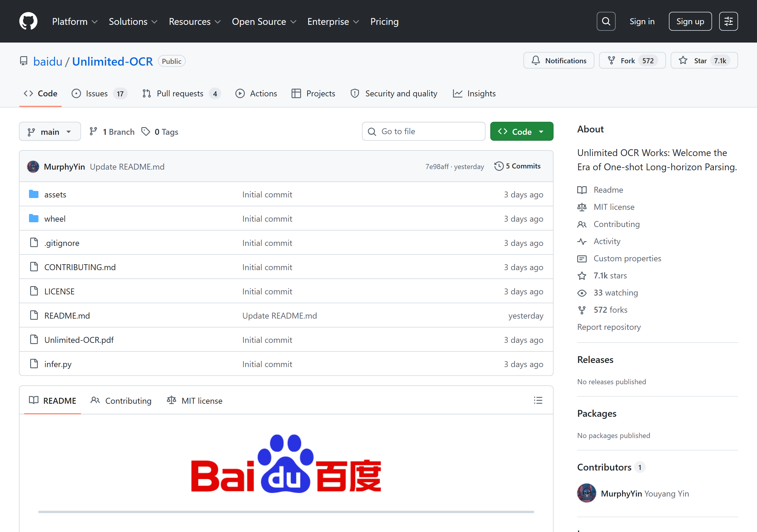Open the Releases section heading

[x=595, y=360]
